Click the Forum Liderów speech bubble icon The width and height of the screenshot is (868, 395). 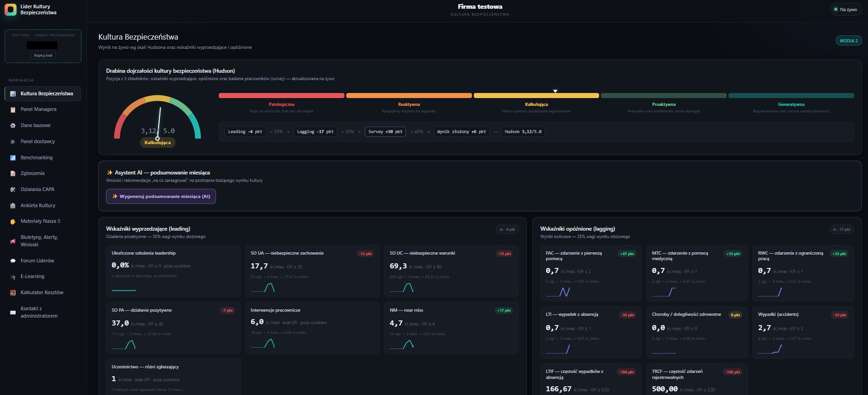coord(13,261)
